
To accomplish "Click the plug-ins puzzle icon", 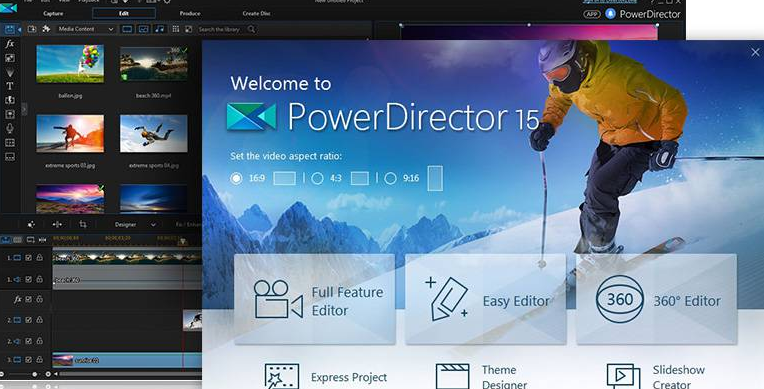I will [x=46, y=29].
